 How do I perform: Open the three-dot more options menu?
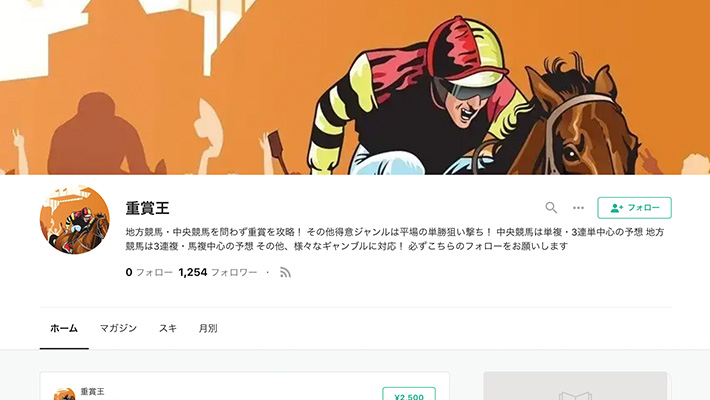pyautogui.click(x=578, y=208)
